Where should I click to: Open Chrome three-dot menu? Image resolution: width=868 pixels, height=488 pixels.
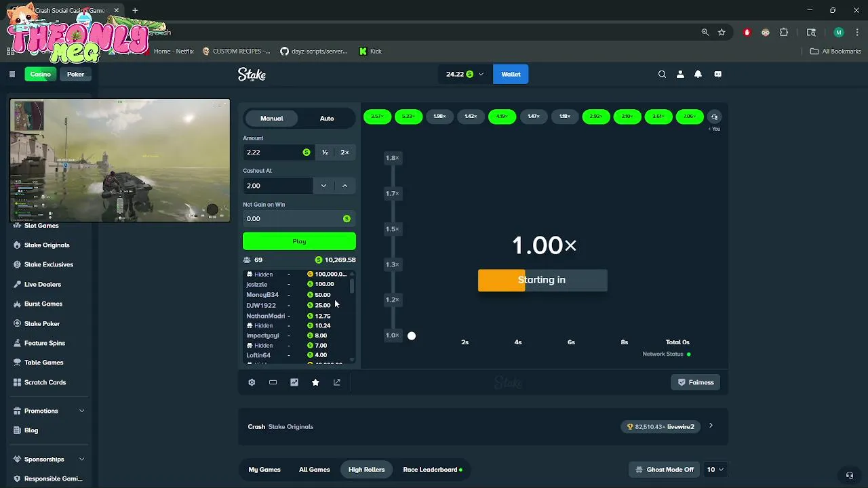(x=858, y=32)
